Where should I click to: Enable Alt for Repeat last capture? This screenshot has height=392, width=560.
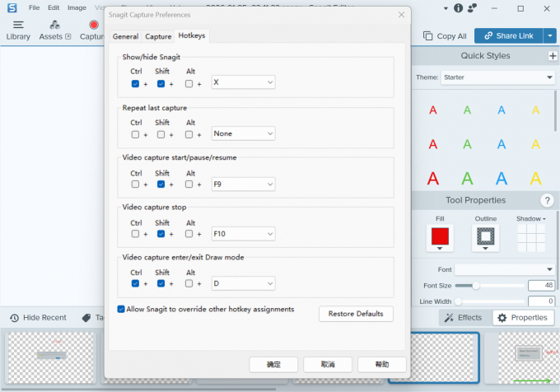coord(189,134)
